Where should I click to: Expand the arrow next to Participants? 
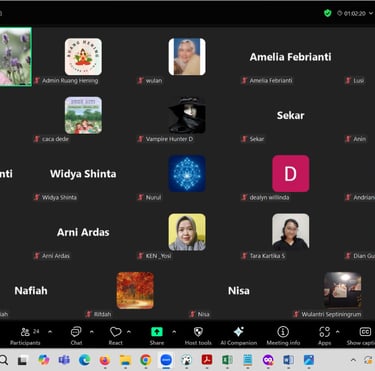coord(50,332)
